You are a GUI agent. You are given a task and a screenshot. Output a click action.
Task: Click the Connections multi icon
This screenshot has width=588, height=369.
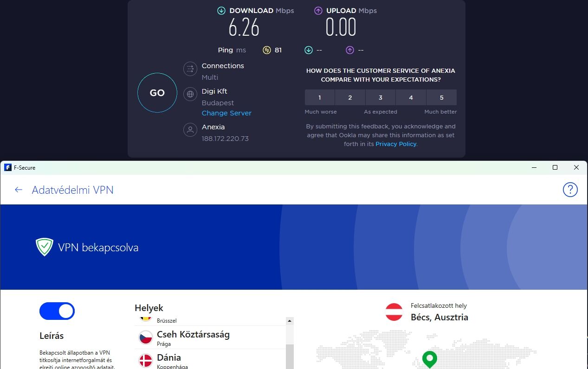click(x=190, y=69)
